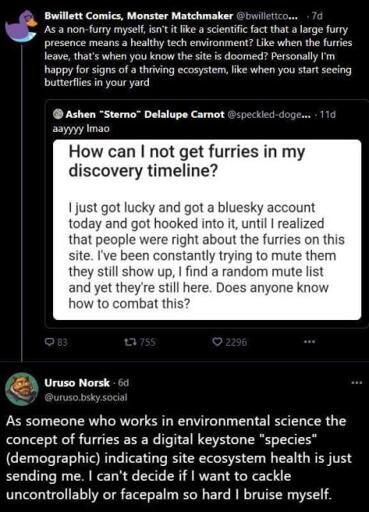Click the @speckled-doge... handle
The image size is (369, 512).
pos(269,114)
